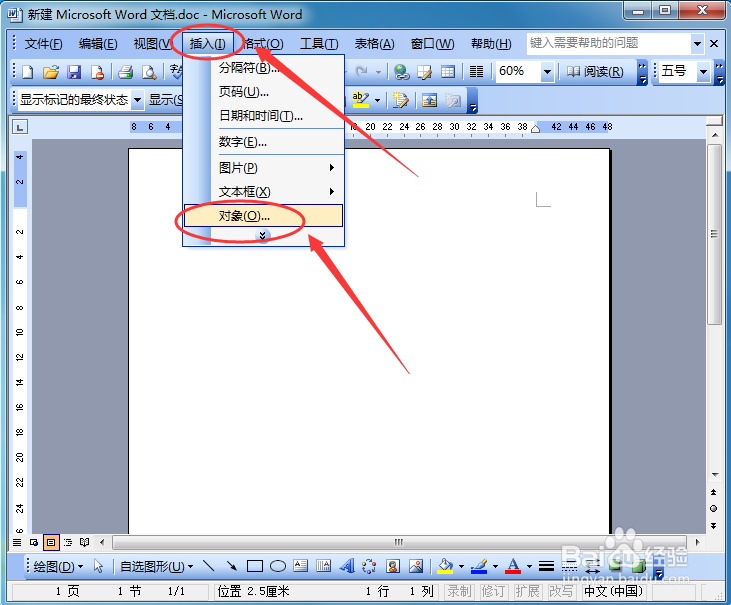Expand the 五号 font size dropdown

pos(703,72)
